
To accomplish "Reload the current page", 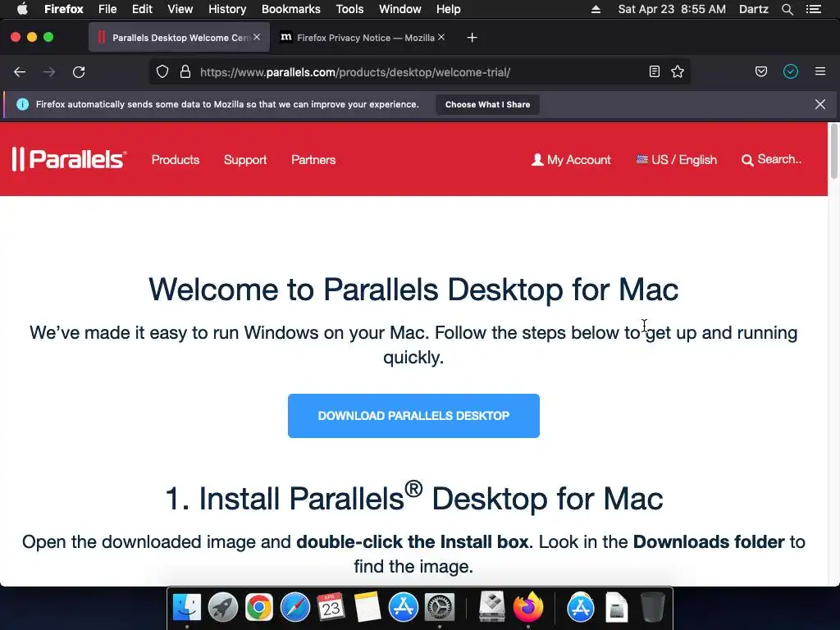I will pos(79,72).
